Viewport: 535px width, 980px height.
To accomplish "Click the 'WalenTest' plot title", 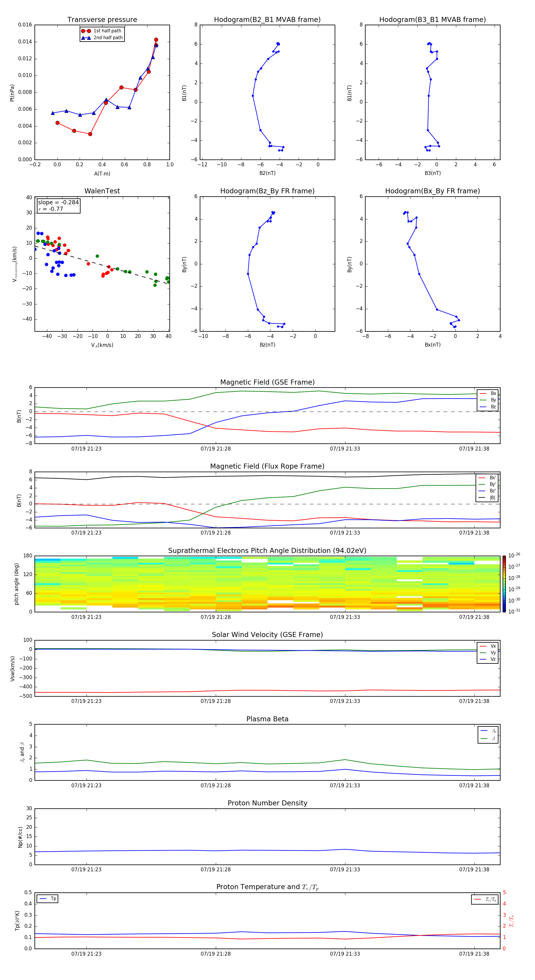I will pos(102,191).
